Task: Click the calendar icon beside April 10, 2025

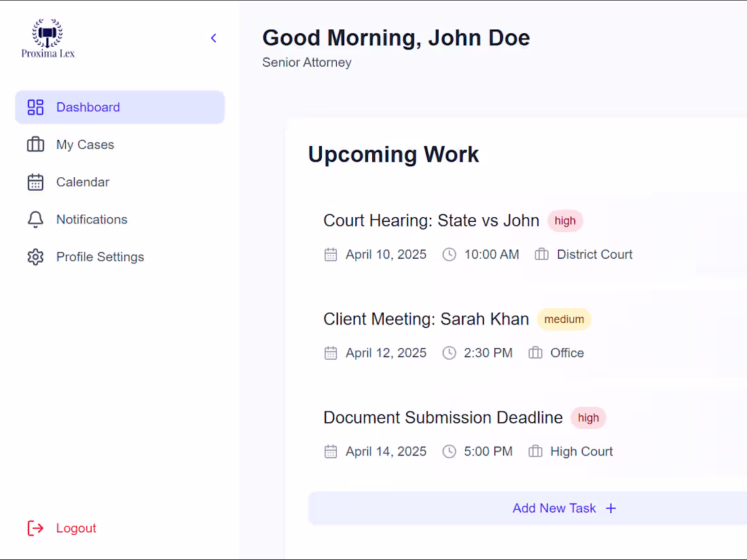Action: click(x=331, y=255)
